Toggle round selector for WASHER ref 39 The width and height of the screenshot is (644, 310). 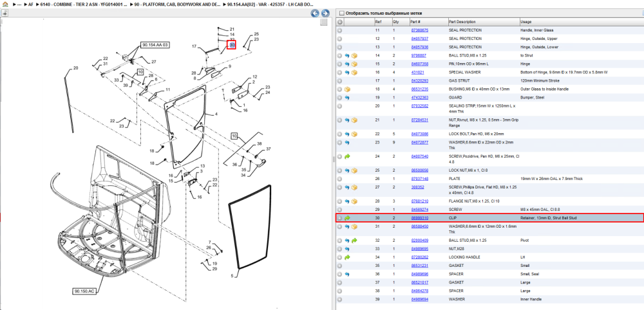tap(339, 299)
